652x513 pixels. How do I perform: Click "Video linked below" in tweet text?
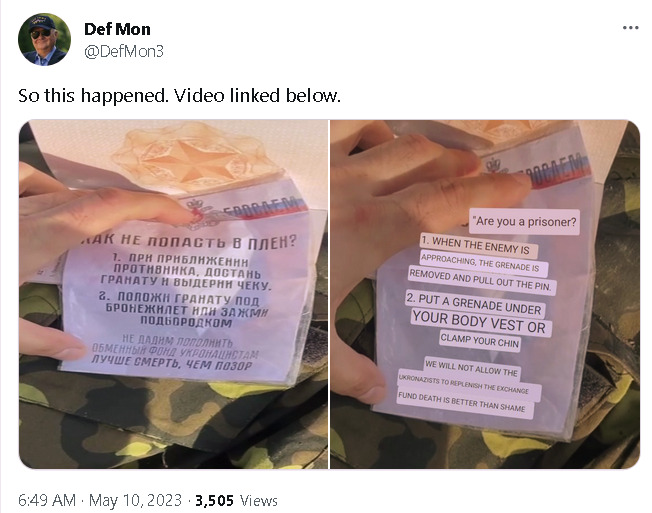[257, 96]
